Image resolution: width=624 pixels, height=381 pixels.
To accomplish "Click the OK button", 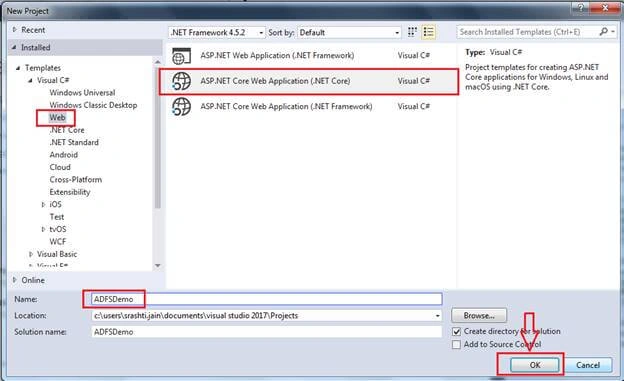I will (535, 365).
